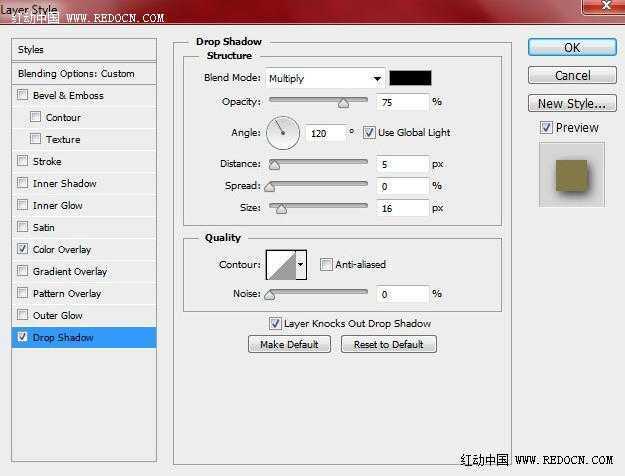The image size is (625, 476).
Task: Pick the black shadow color swatch
Action: point(410,78)
